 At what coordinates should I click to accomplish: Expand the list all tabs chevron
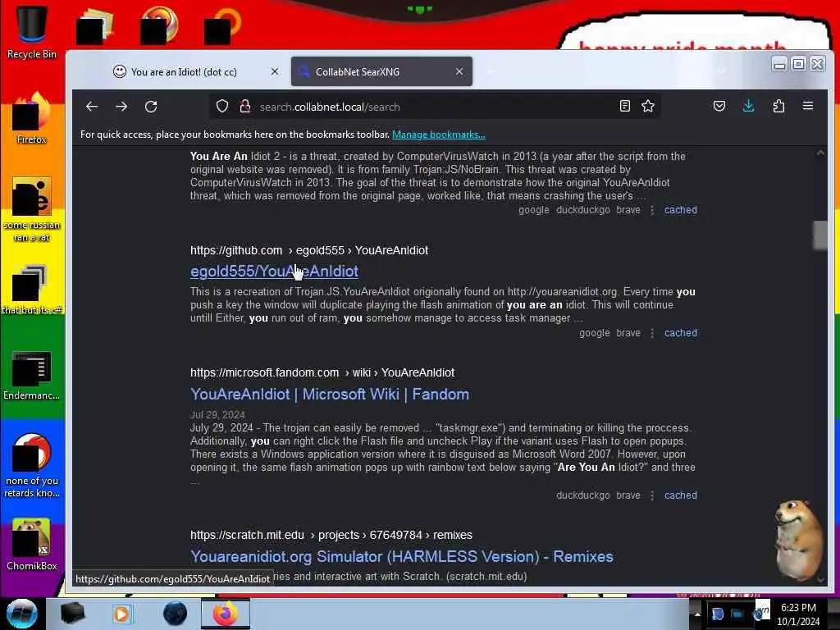tap(722, 71)
